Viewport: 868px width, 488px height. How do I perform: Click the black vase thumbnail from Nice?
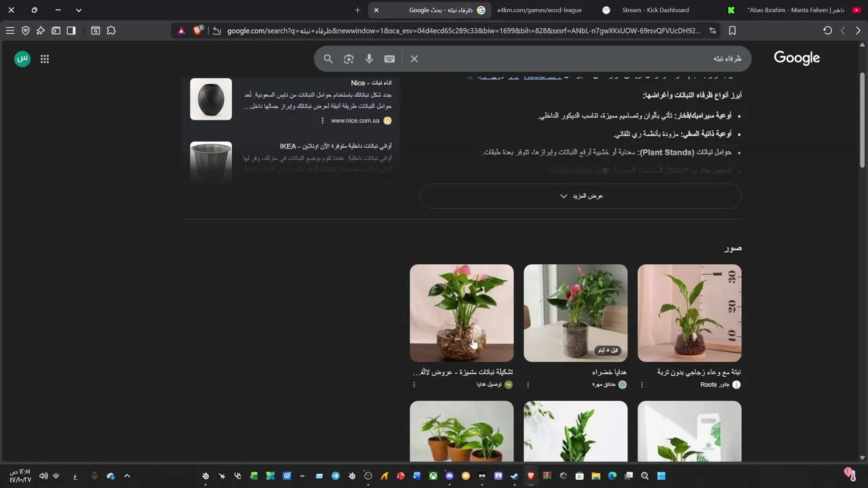point(211,99)
